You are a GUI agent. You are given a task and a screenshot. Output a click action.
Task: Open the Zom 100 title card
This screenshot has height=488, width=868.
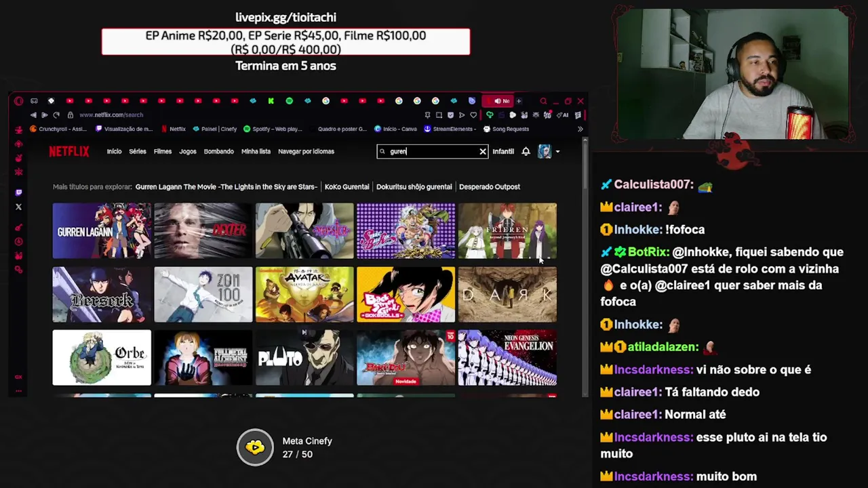click(203, 294)
